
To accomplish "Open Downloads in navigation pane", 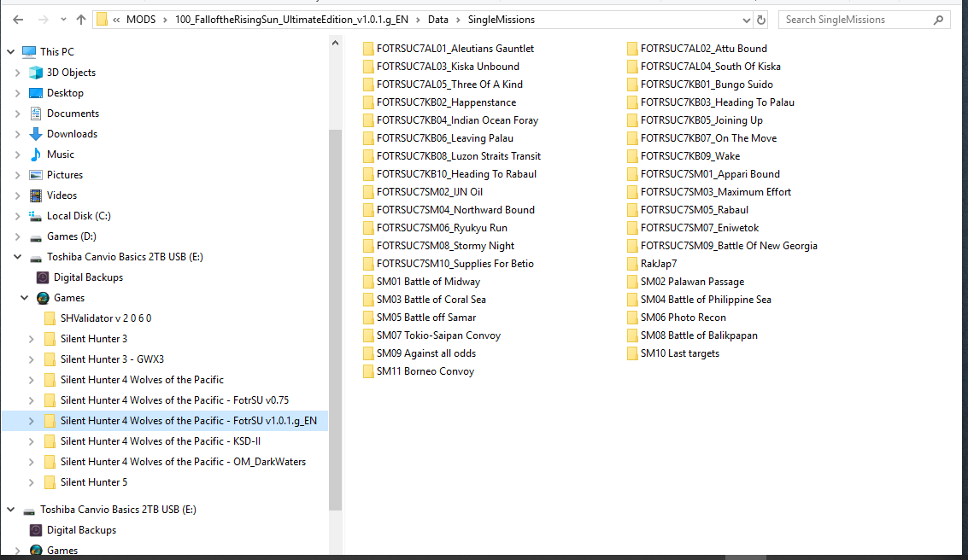I will point(72,134).
